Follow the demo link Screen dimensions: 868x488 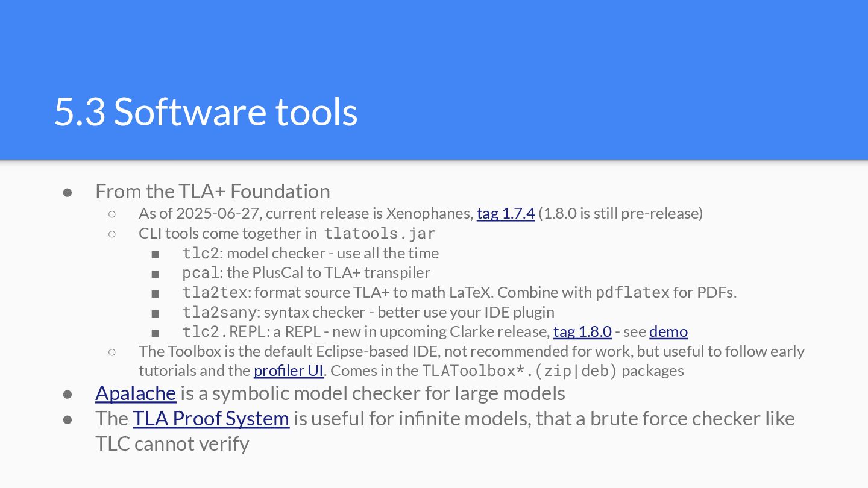(668, 331)
